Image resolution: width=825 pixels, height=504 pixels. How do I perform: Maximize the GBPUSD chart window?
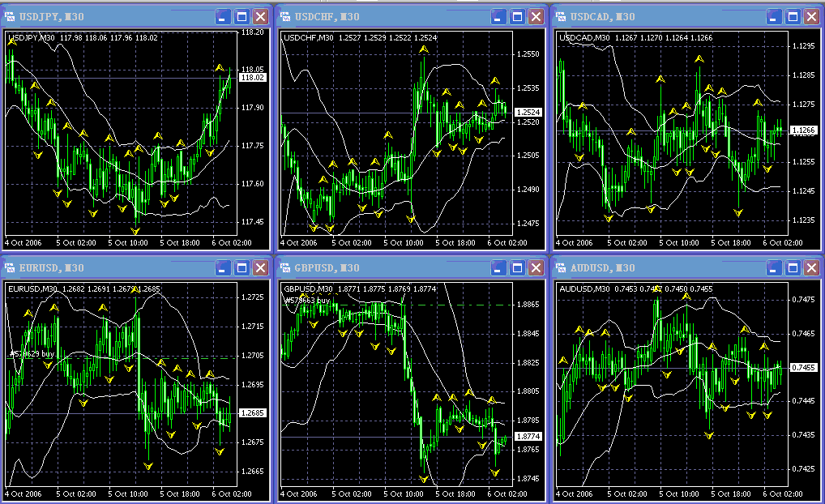(517, 267)
